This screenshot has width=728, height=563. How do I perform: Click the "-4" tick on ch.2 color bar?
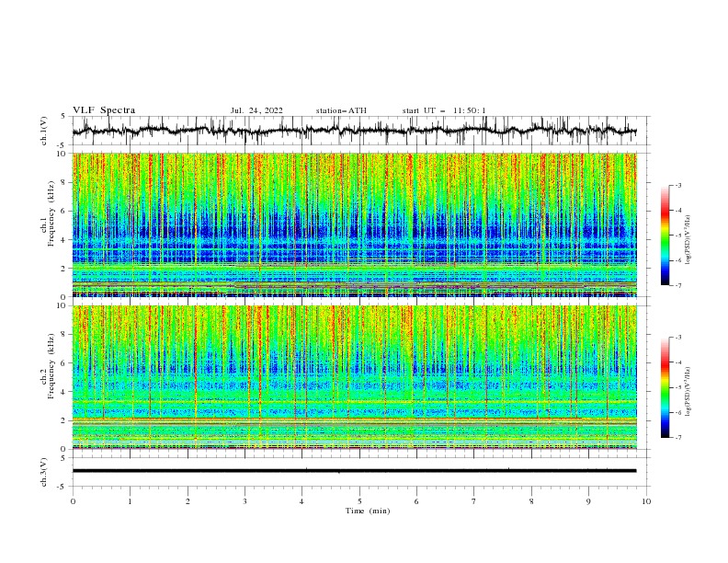pos(677,362)
